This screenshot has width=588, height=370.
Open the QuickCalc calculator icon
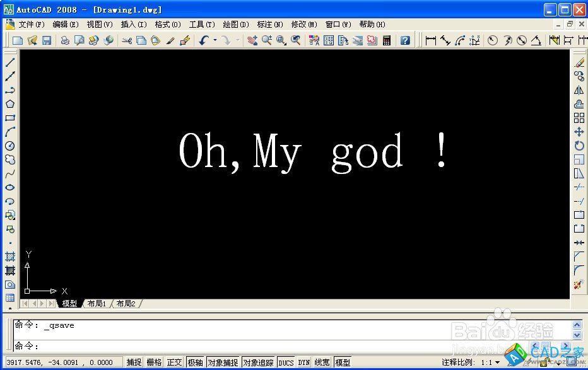(387, 40)
